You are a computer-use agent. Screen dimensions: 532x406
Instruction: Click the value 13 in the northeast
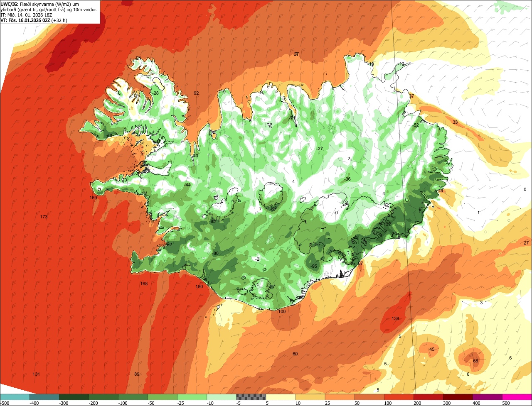(x=372, y=64)
